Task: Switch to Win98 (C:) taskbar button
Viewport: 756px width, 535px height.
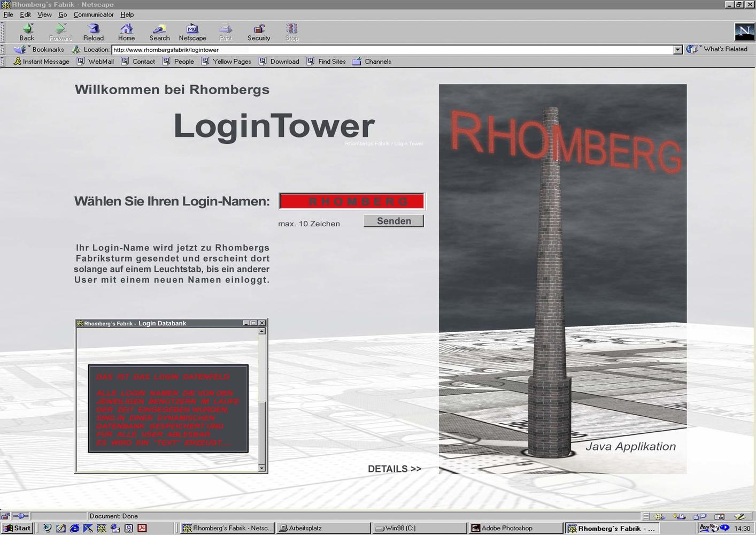Action: click(x=419, y=528)
